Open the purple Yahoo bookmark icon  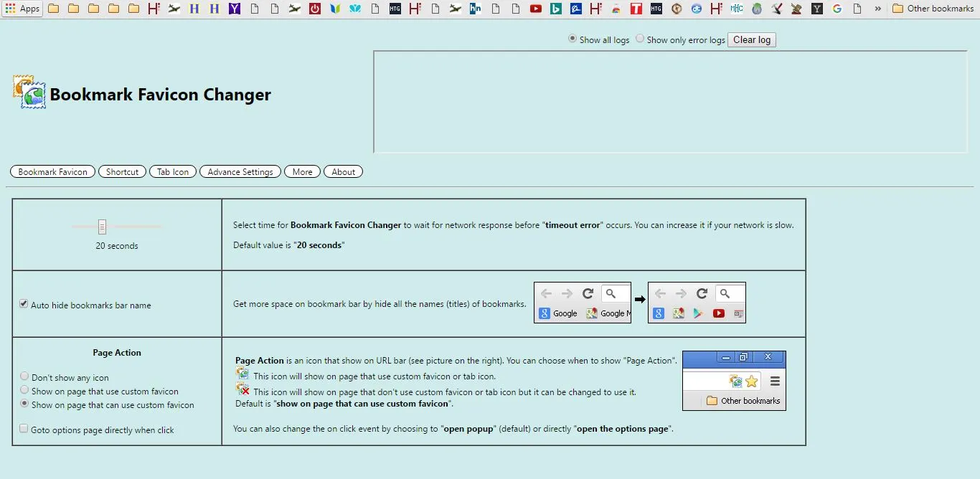235,9
